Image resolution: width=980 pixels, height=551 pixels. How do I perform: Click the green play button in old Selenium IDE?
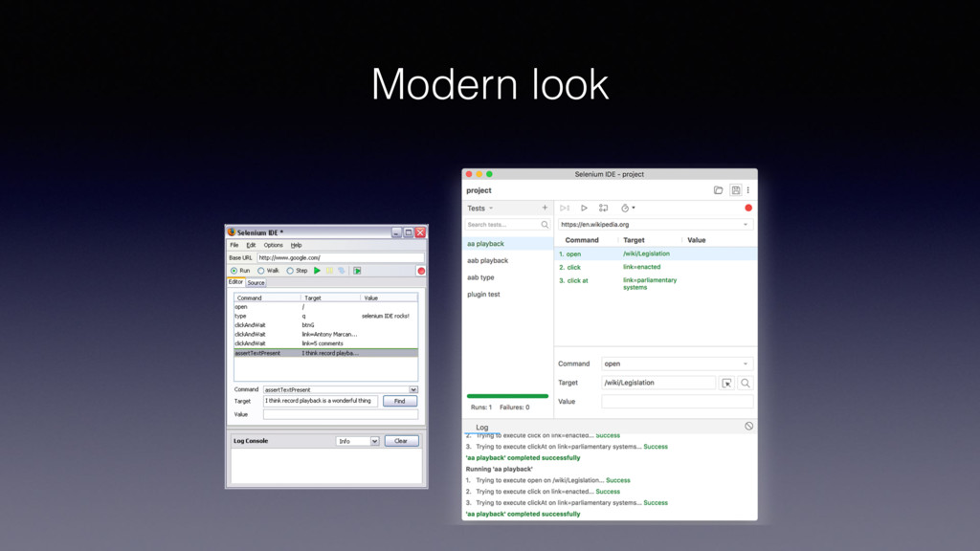tap(317, 271)
